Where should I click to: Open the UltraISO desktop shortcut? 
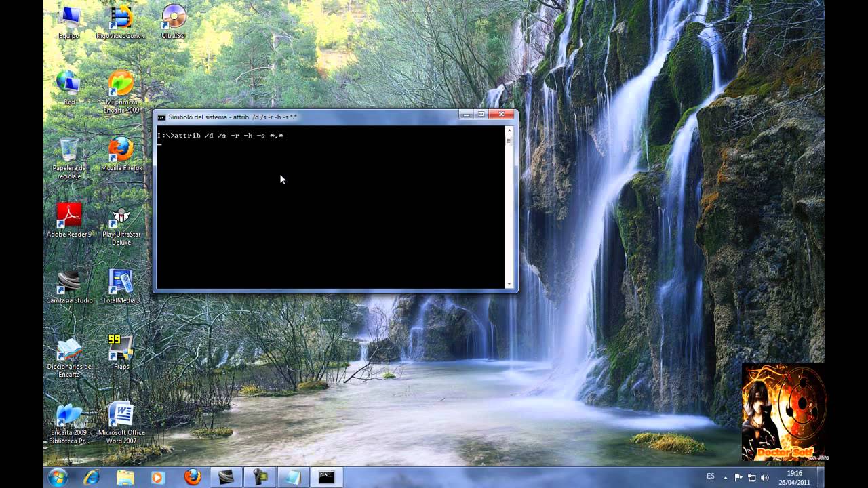click(x=174, y=21)
